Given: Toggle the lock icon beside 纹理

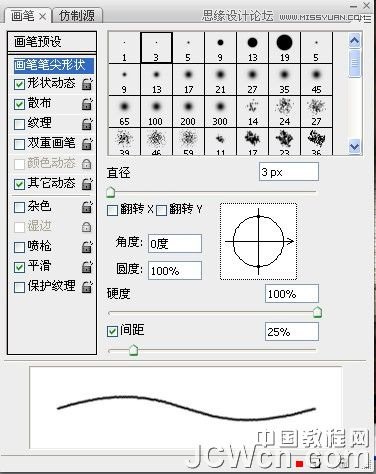Looking at the screenshot, I should coord(87,124).
